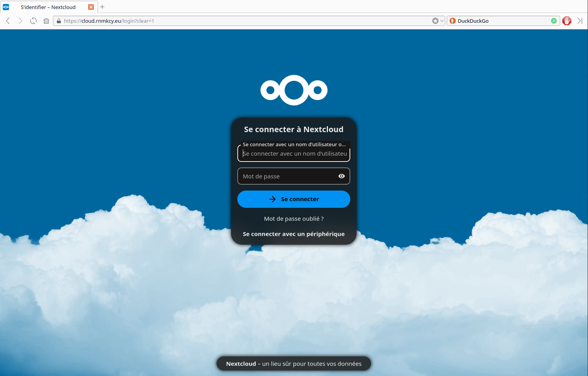Bookmark this page with the star icon

click(x=435, y=21)
